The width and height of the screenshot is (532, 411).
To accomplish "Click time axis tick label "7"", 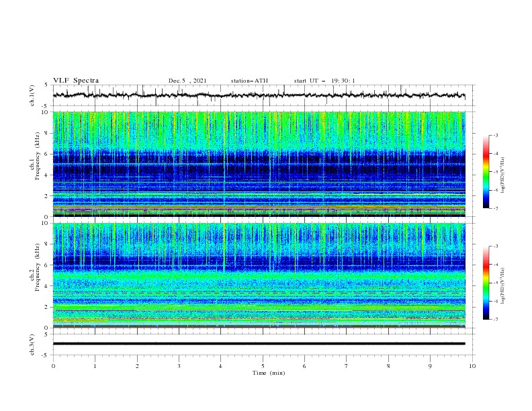I will 347,366.
